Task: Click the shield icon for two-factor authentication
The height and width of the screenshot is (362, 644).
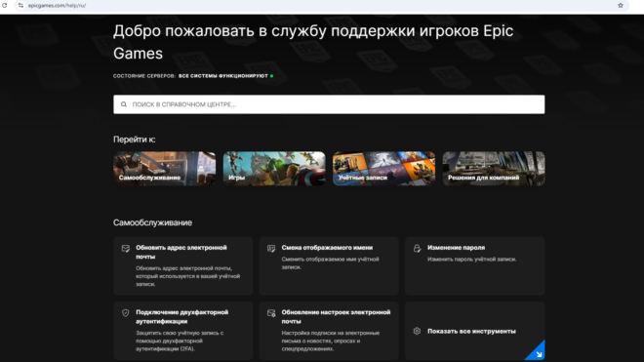Action: pos(126,313)
